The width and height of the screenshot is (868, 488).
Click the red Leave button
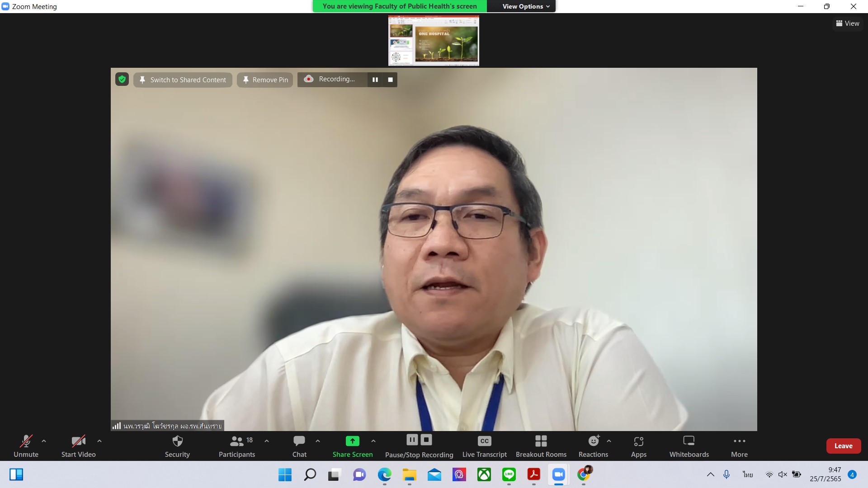pyautogui.click(x=844, y=446)
